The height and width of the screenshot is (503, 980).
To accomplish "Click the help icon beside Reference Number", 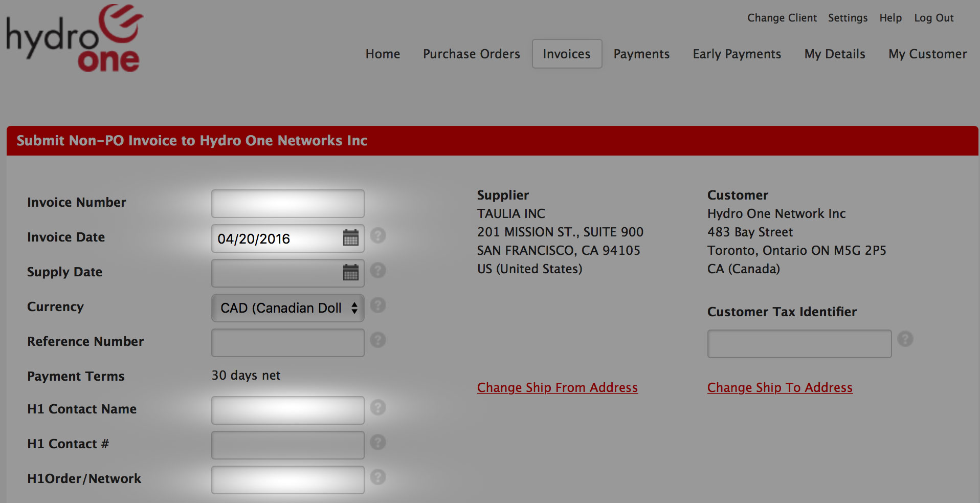I will [378, 340].
